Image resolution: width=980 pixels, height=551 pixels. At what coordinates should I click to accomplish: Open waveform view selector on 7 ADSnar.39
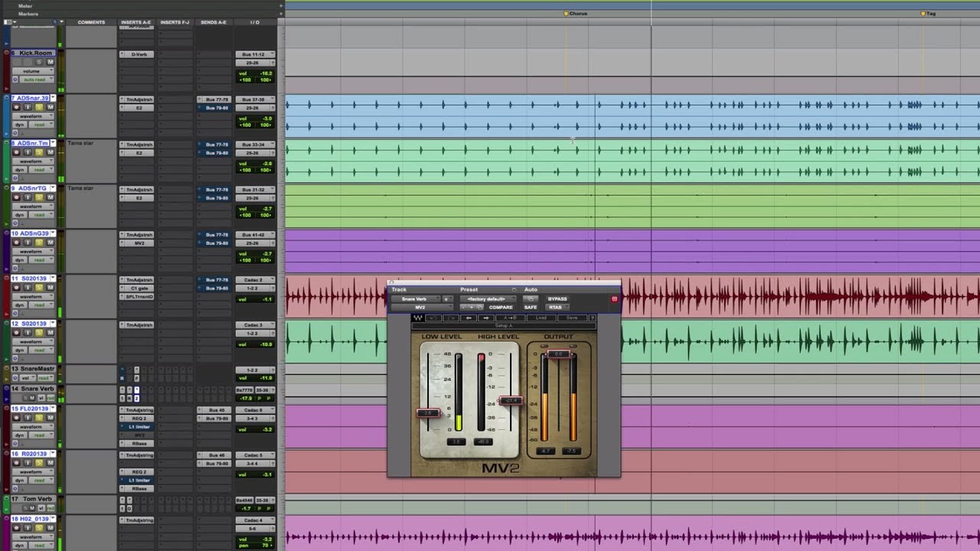34,116
